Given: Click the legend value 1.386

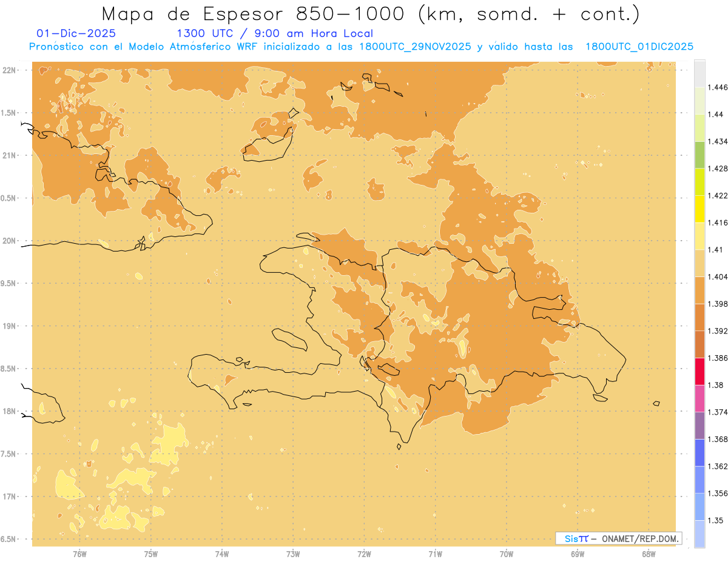Looking at the screenshot, I should coord(718,358).
